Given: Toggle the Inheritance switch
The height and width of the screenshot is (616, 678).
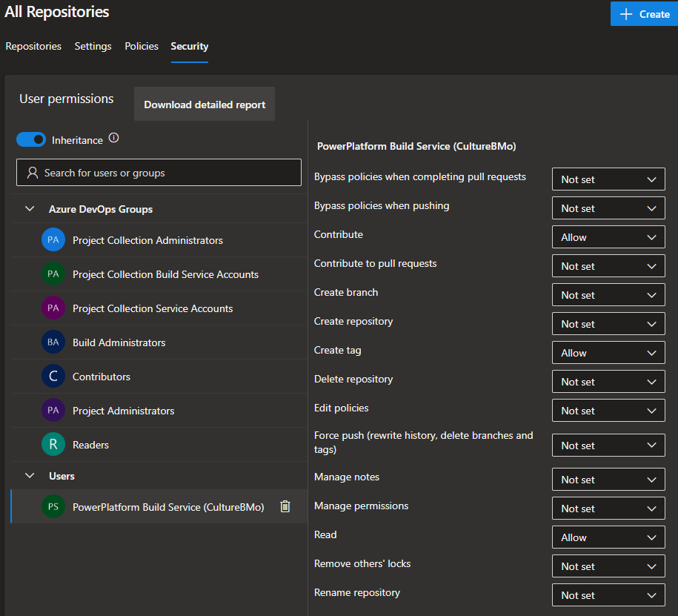Looking at the screenshot, I should click(31, 139).
